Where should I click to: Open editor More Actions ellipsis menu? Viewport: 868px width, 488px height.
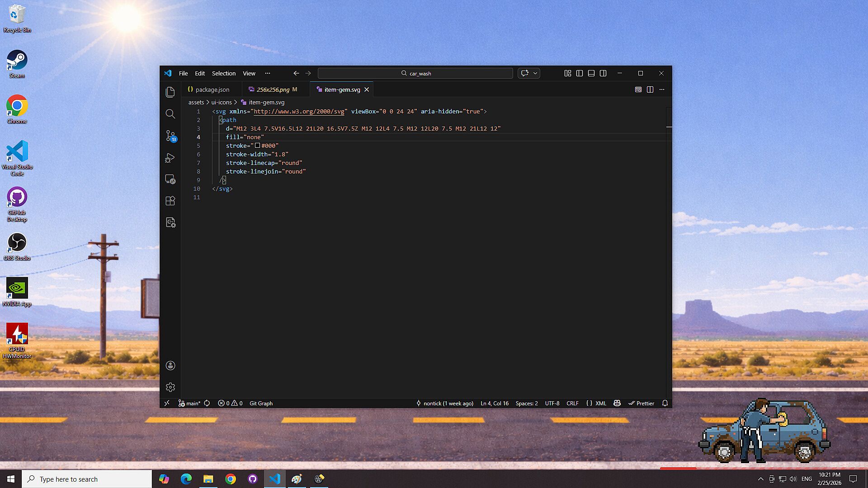[662, 89]
